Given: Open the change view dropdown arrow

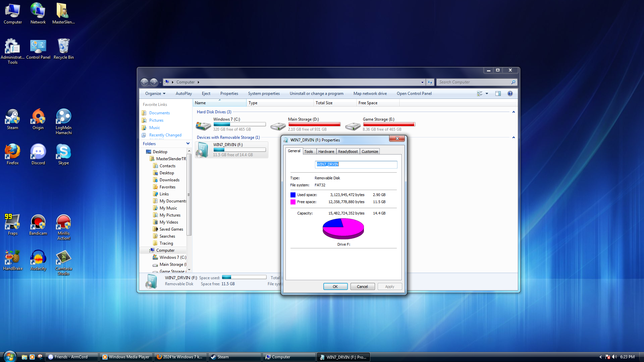Looking at the screenshot, I should [487, 94].
